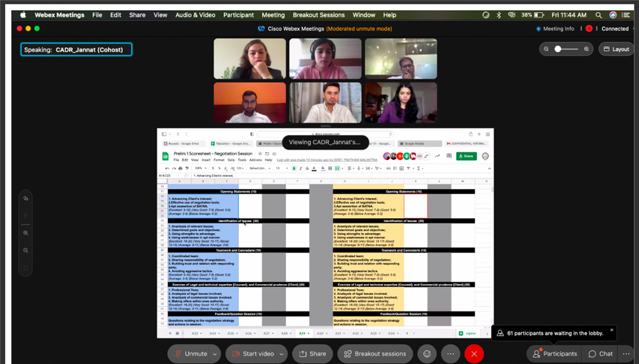Open panel options ellipsis next to Chat
639x364 pixels.
click(626, 354)
